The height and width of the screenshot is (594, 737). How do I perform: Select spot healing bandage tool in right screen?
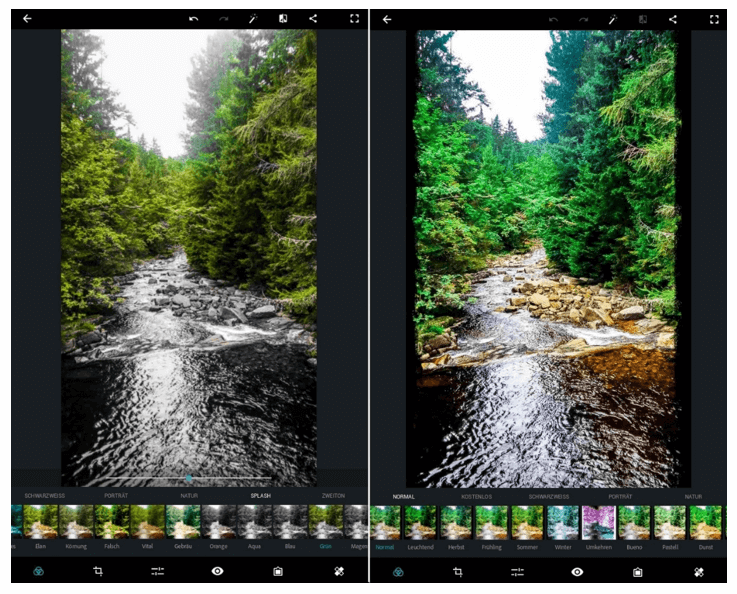(x=698, y=572)
